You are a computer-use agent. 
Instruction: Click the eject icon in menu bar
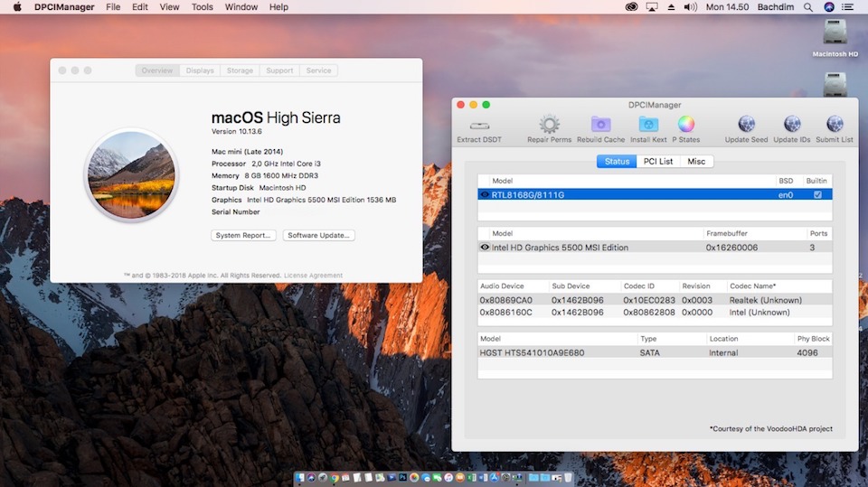pyautogui.click(x=671, y=7)
